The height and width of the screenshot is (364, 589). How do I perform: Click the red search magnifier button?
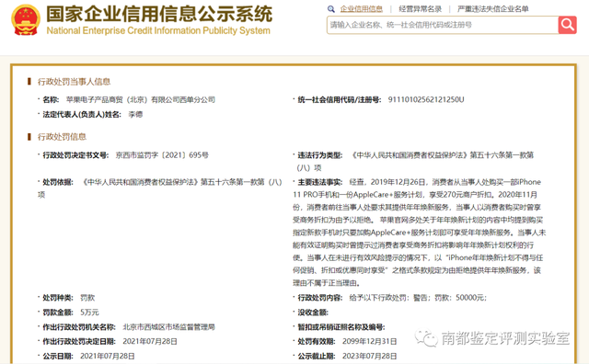click(x=567, y=25)
